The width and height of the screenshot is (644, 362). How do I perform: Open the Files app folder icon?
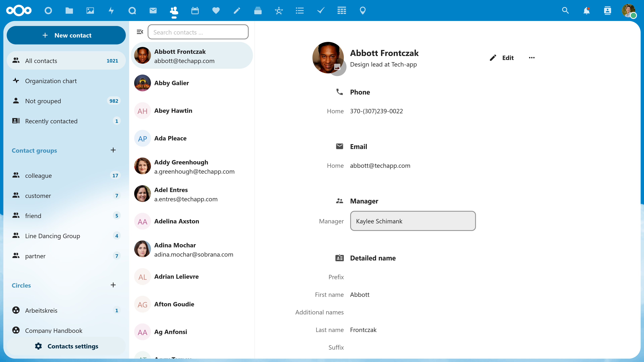[69, 11]
